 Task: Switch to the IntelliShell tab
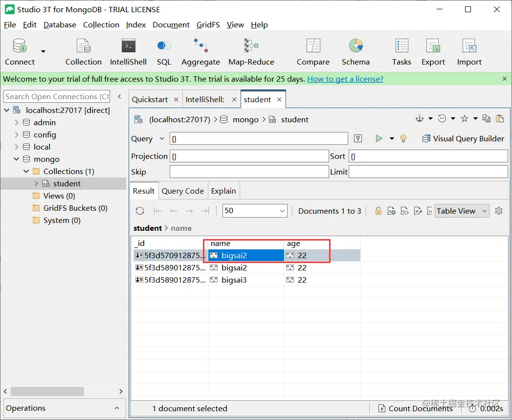pos(205,100)
